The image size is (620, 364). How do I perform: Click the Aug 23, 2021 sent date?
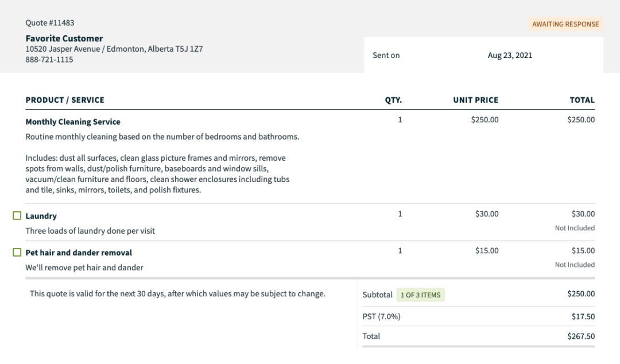click(x=510, y=55)
